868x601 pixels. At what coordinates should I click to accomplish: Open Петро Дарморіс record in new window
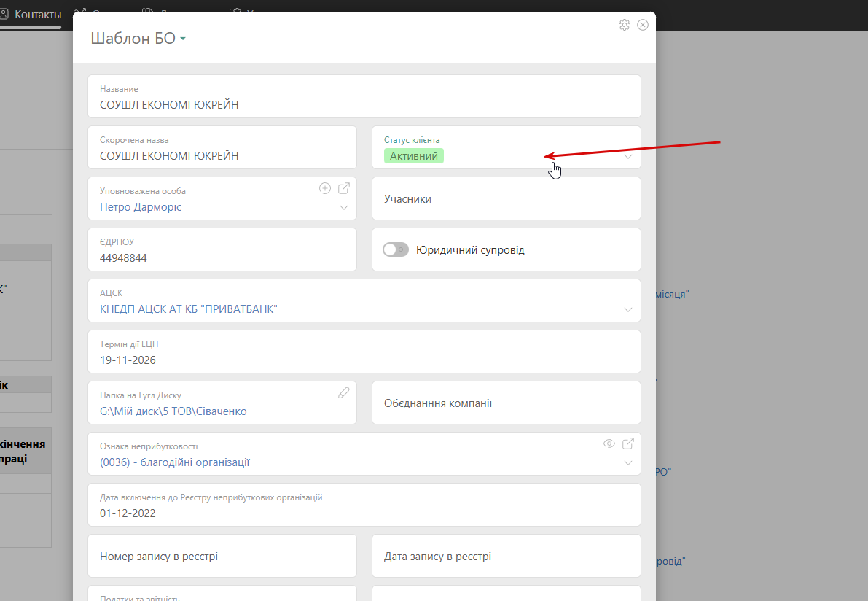click(x=344, y=188)
